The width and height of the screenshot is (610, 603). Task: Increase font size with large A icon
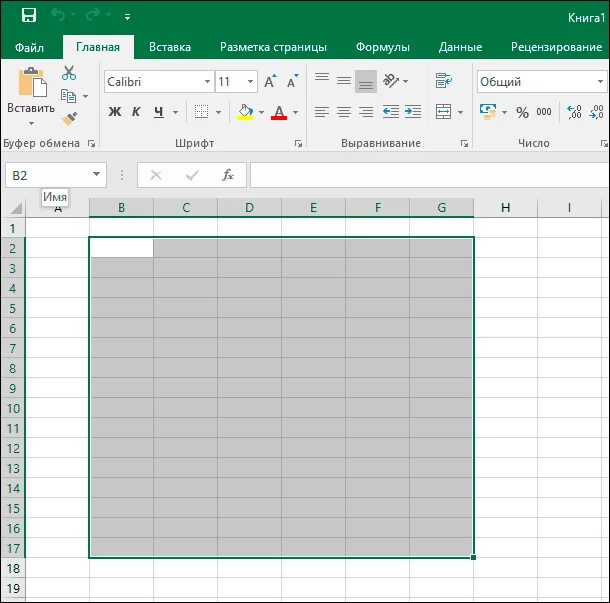[270, 81]
